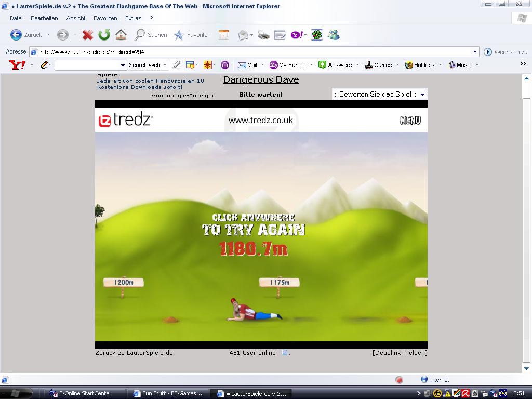The width and height of the screenshot is (532, 399).
Task: Switch to Fun Stuff - BF-Games taskbar window
Action: click(169, 394)
